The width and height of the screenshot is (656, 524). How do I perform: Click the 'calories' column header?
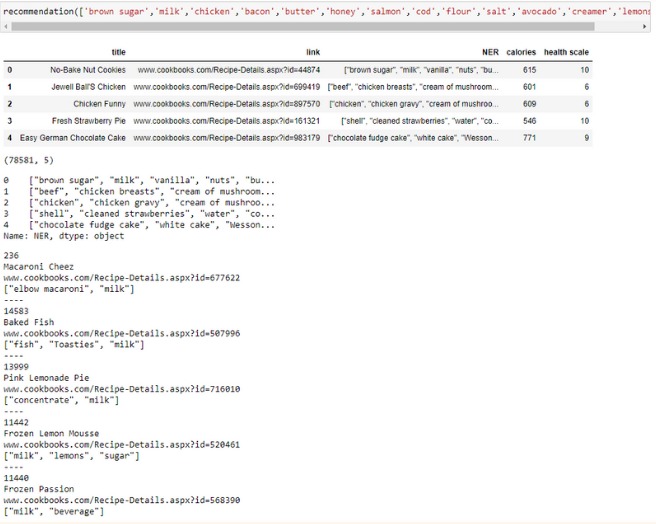521,52
